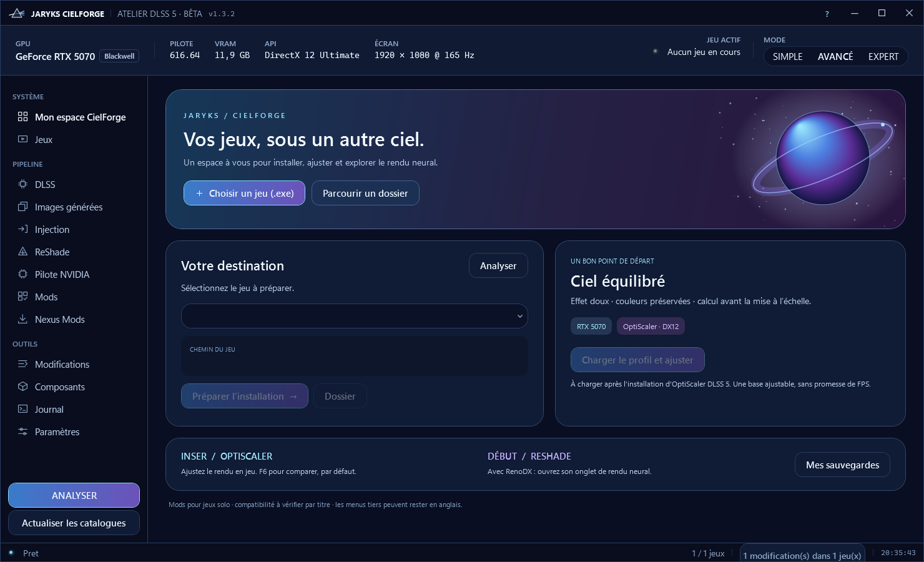Click the Jaryks CielForge logo icon
The image size is (924, 562).
[17, 13]
